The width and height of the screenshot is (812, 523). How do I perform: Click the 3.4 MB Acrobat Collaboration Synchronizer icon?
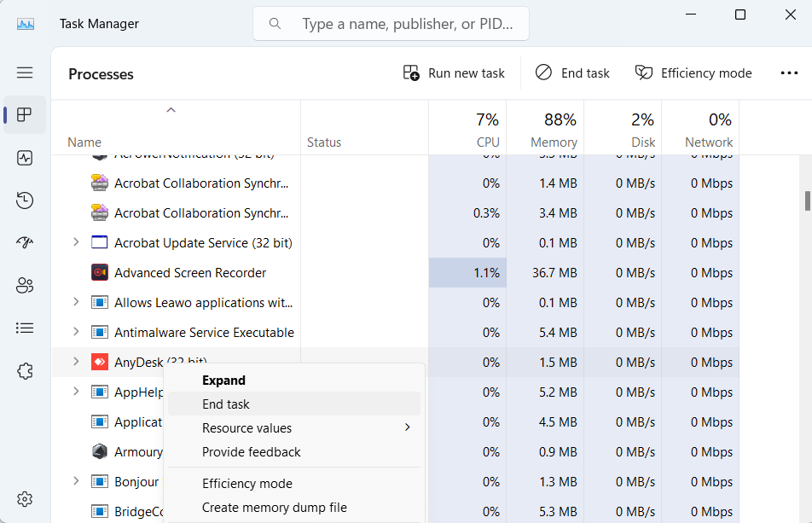click(100, 212)
